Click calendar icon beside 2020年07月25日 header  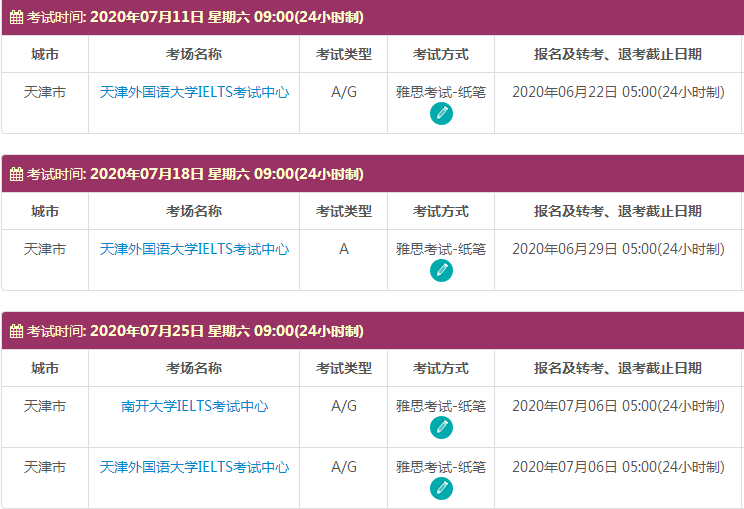pos(17,331)
